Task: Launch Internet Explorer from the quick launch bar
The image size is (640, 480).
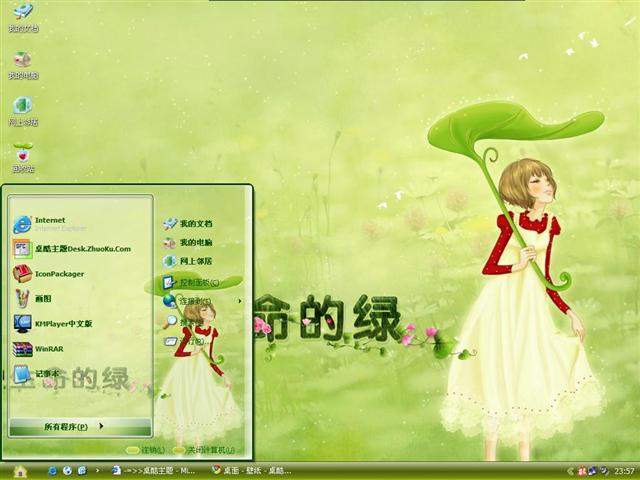Action: click(53, 471)
